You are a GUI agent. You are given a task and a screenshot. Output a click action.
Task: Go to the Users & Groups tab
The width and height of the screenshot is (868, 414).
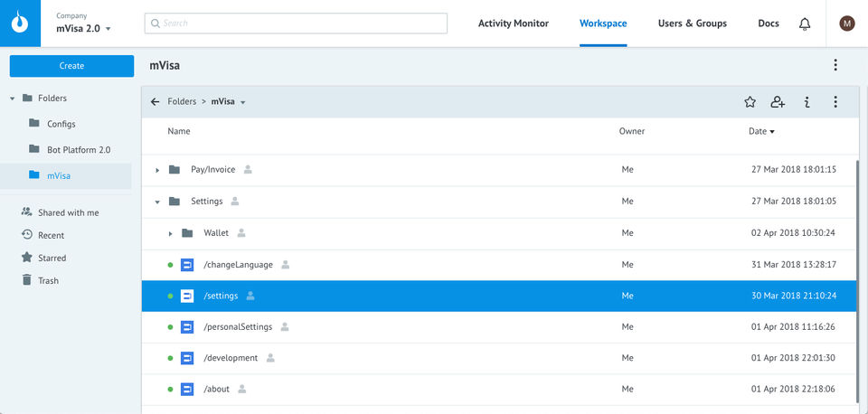[692, 24]
